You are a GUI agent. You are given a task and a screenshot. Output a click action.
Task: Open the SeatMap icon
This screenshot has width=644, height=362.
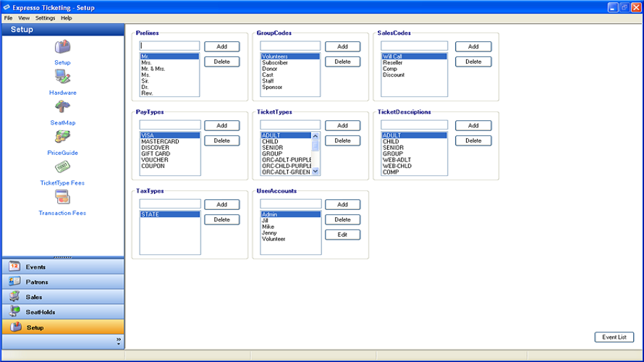pyautogui.click(x=62, y=107)
